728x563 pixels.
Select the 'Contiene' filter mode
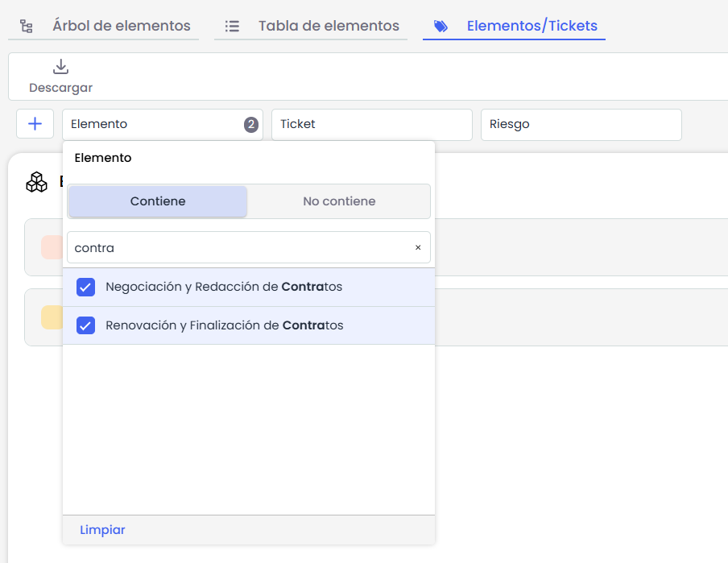[x=158, y=201]
